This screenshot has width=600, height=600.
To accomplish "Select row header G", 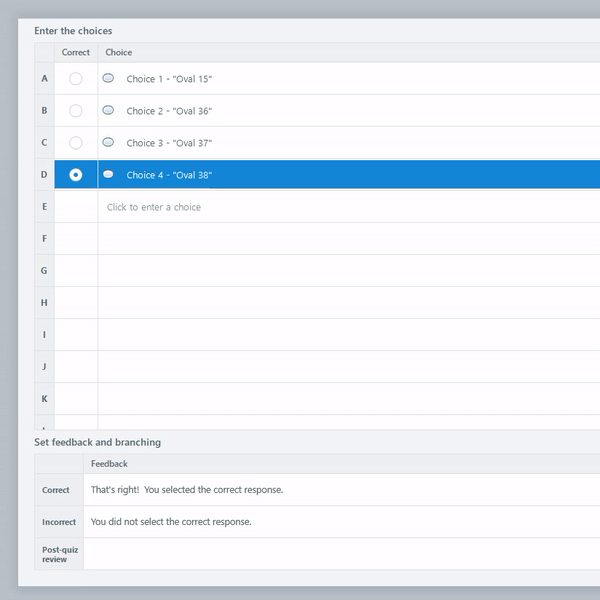I will pyautogui.click(x=44, y=271).
